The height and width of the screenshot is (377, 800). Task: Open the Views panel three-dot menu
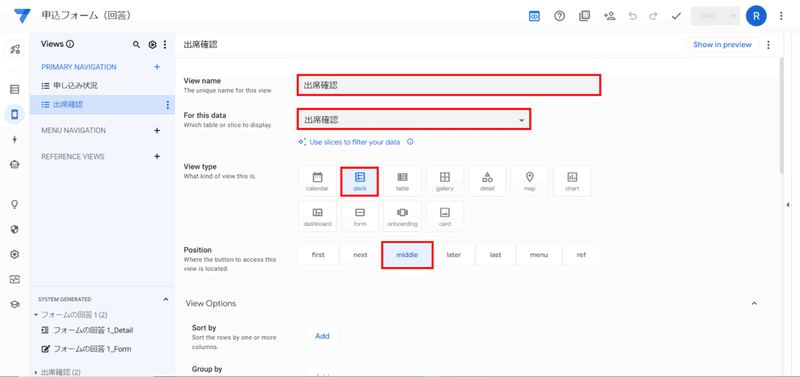click(165, 45)
